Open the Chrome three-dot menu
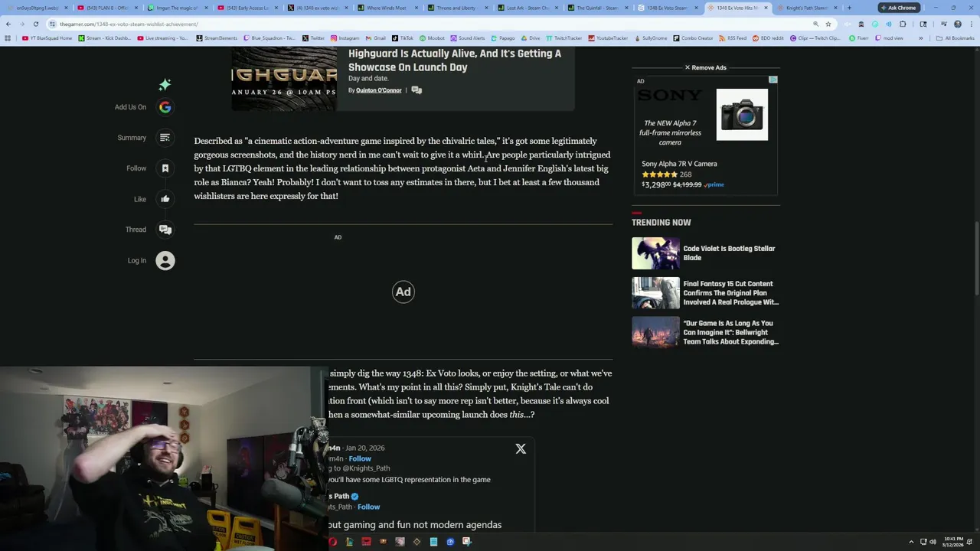Screen dimensions: 980x551 pos(971,24)
